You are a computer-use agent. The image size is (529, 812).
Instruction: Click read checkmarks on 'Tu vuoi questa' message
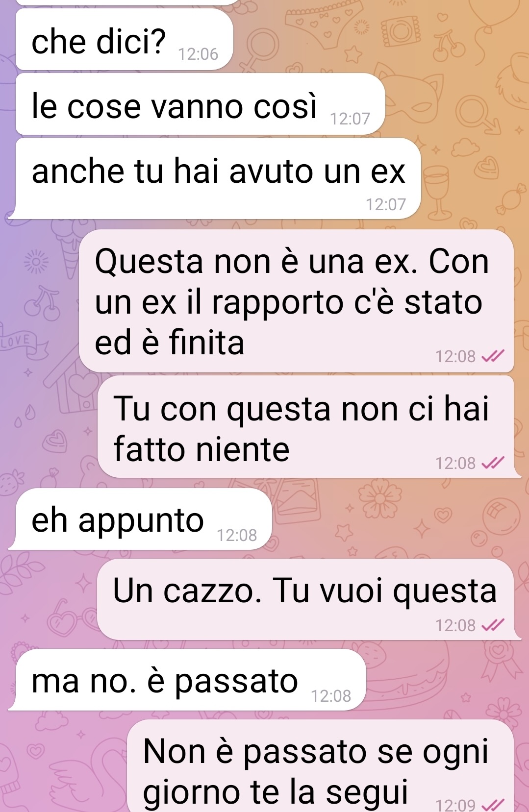click(x=492, y=625)
